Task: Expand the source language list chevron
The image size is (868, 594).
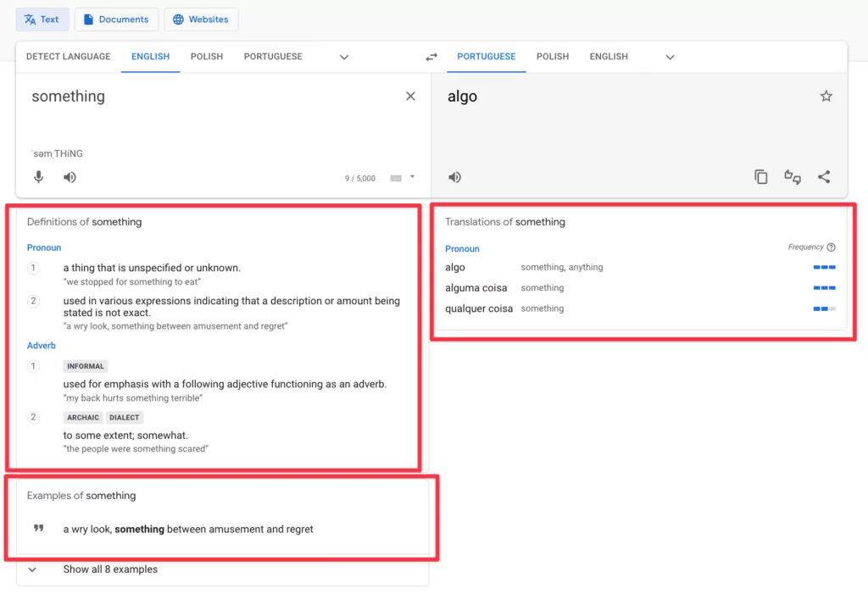Action: click(344, 57)
